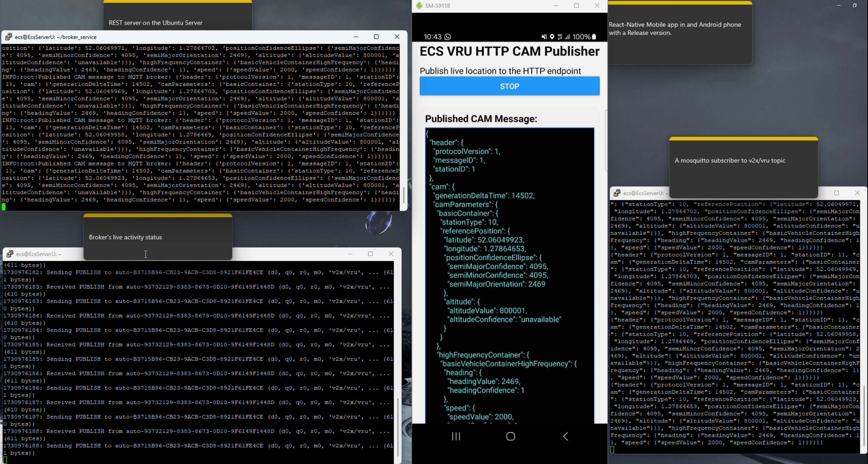The image size is (868, 464).
Task: Tap the Android home navigation button
Action: (511, 436)
